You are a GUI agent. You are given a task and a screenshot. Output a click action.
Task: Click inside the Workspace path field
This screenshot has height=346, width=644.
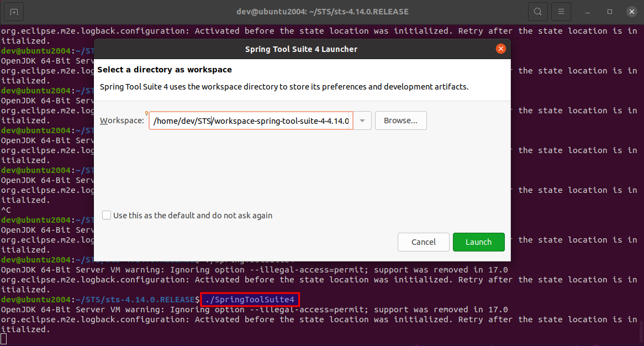click(x=251, y=120)
